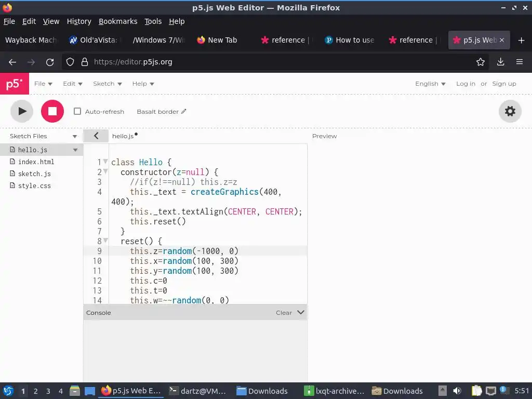Open the LXQt start menu icon
This screenshot has width=532, height=399.
pyautogui.click(x=8, y=391)
